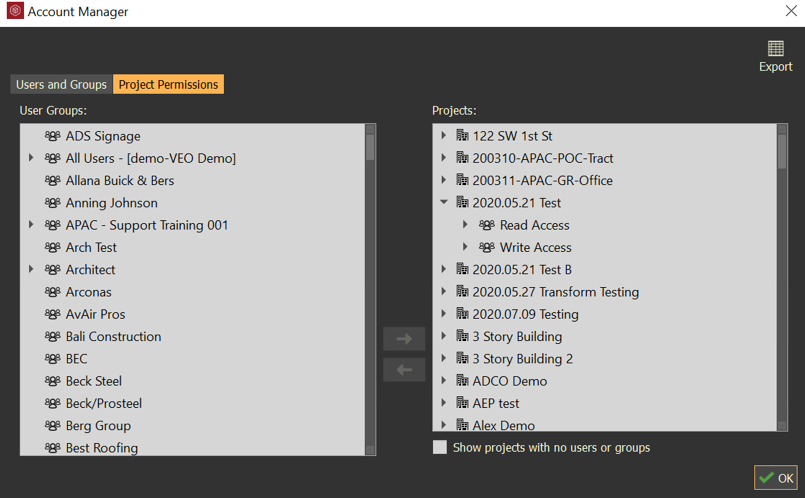Click the move-right arrow button
Viewport: 805px width, 498px height.
[x=404, y=339]
